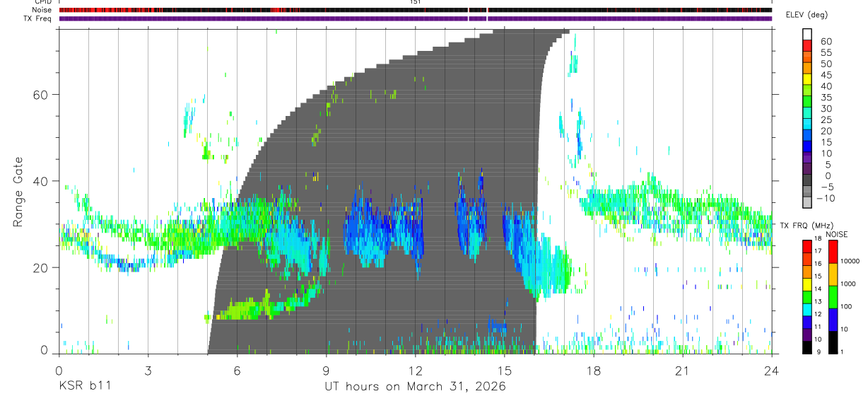This screenshot has height=401, width=868.
Task: Click the yellow segment of the ELEV colorbar
Action: (808, 79)
